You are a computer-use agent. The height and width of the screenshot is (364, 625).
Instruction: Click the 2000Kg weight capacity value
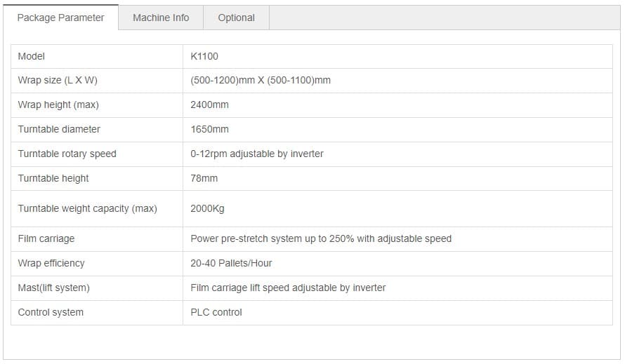tap(207, 209)
